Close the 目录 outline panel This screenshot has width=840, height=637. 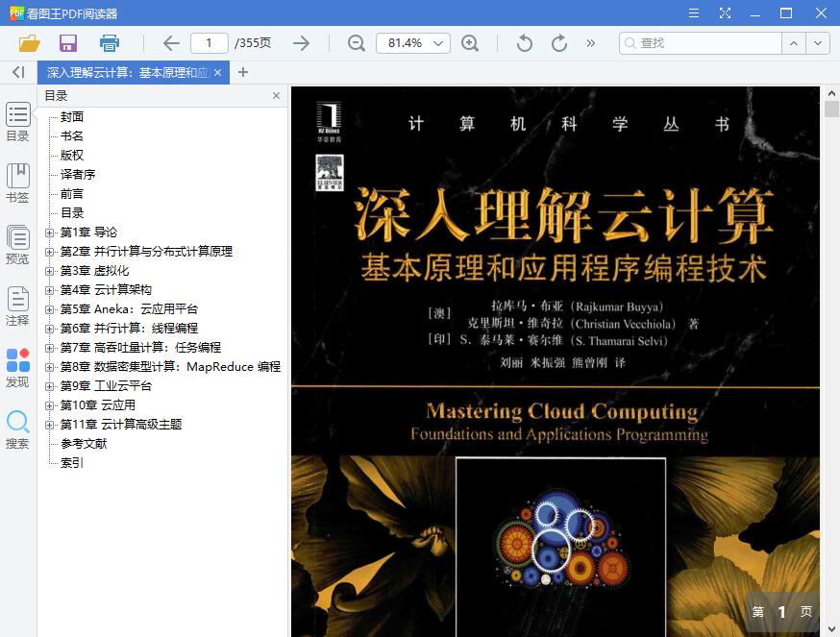276,95
